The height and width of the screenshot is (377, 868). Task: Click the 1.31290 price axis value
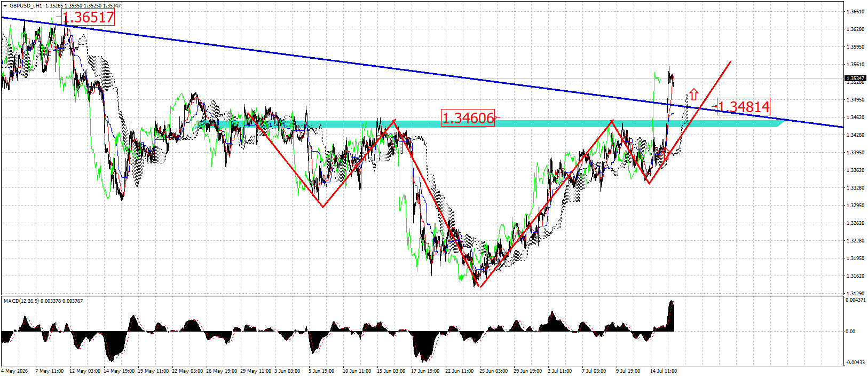[x=855, y=294]
